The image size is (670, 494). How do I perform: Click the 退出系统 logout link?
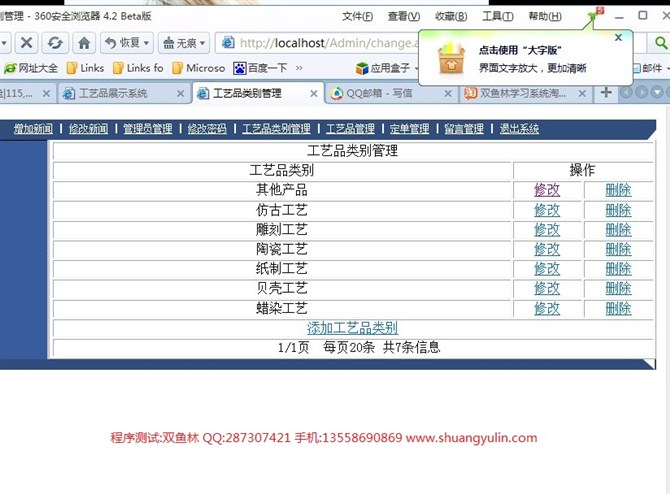tap(519, 129)
